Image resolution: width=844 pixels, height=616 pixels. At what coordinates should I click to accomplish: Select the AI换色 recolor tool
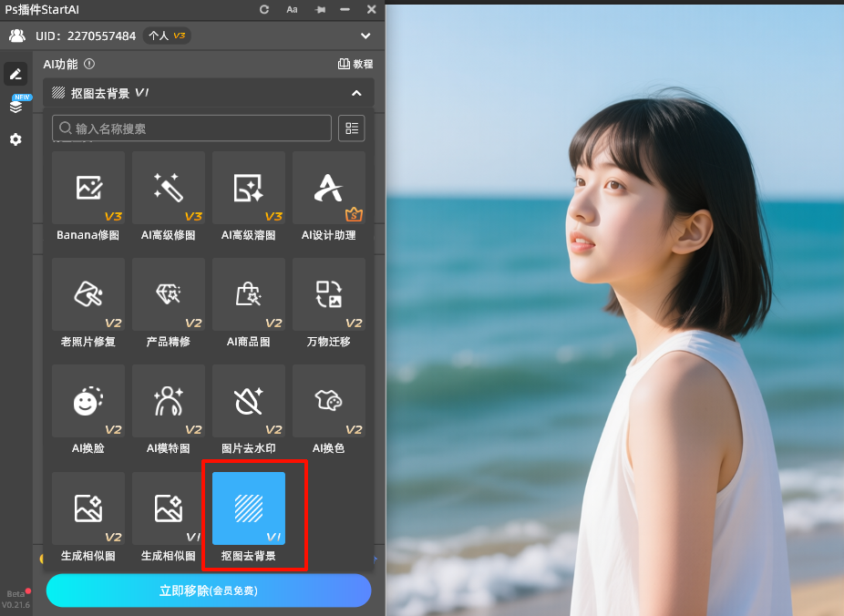tap(329, 402)
